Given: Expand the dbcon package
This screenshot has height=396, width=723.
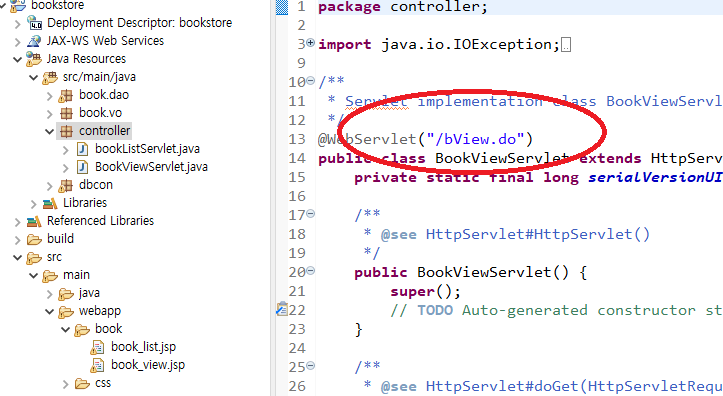Looking at the screenshot, I should pyautogui.click(x=50, y=186).
